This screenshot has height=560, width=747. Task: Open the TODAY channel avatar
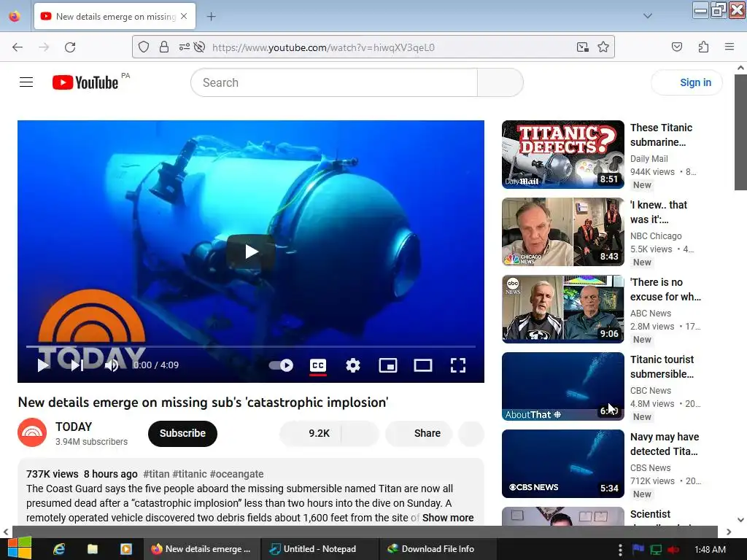[32, 432]
